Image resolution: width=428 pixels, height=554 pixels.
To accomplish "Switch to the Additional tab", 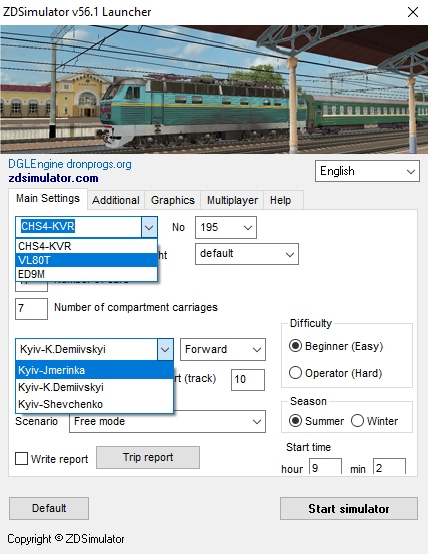I will point(116,200).
